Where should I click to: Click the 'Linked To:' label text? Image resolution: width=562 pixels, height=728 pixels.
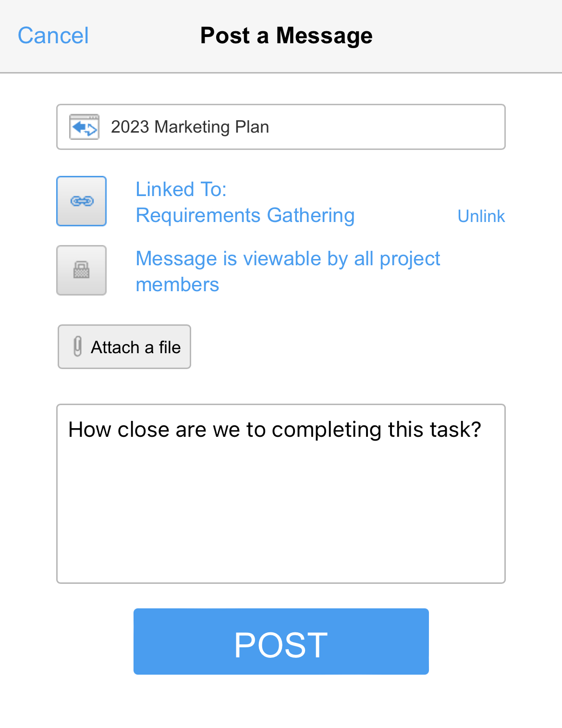pyautogui.click(x=181, y=189)
